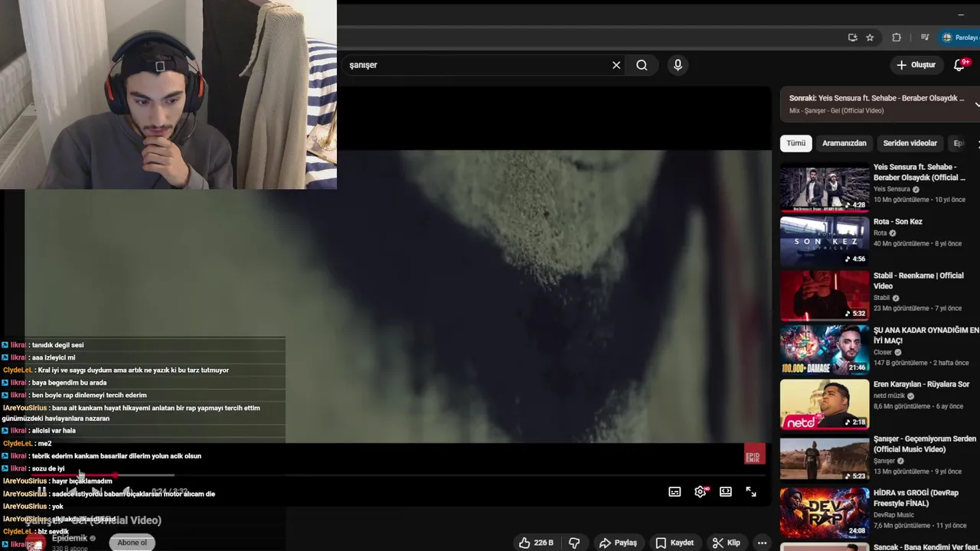Open the DevRap Music channel name
This screenshot has height=551, width=980.
point(893,515)
